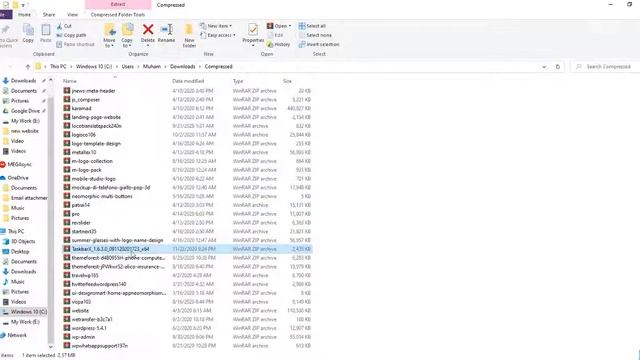The image size is (640, 360).
Task: Create a New folder from ribbon
Action: 189,35
